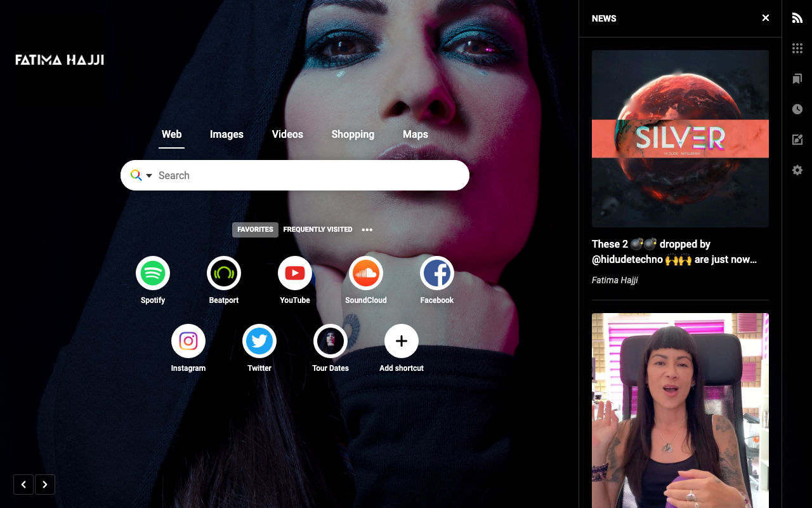Open the Twitter shortcut icon

click(x=259, y=341)
